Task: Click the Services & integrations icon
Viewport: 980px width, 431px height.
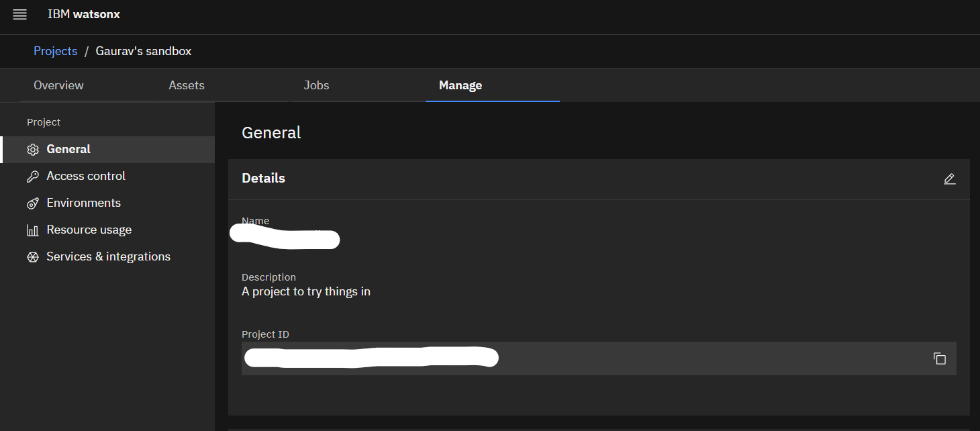Action: [32, 257]
